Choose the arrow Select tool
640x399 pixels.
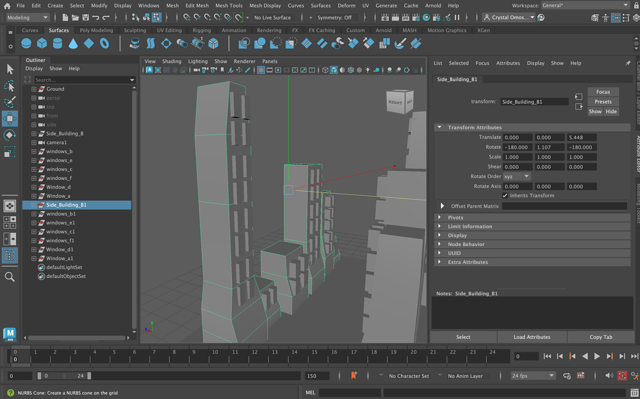pyautogui.click(x=9, y=69)
